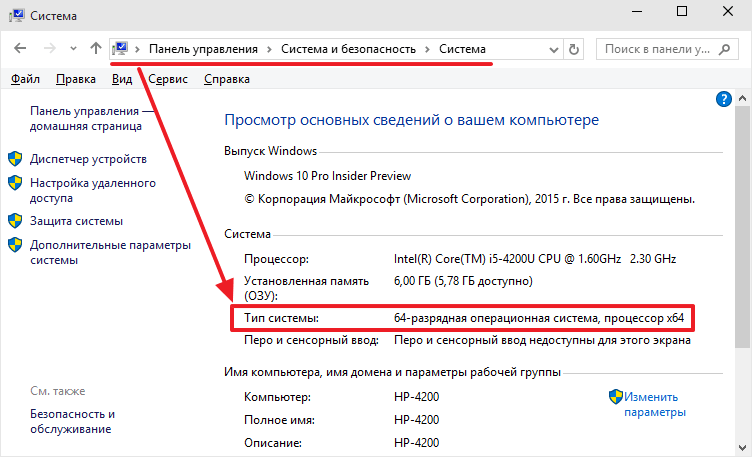Click the vertical scrollbar thumb
The image size is (752, 457).
tap(742, 226)
